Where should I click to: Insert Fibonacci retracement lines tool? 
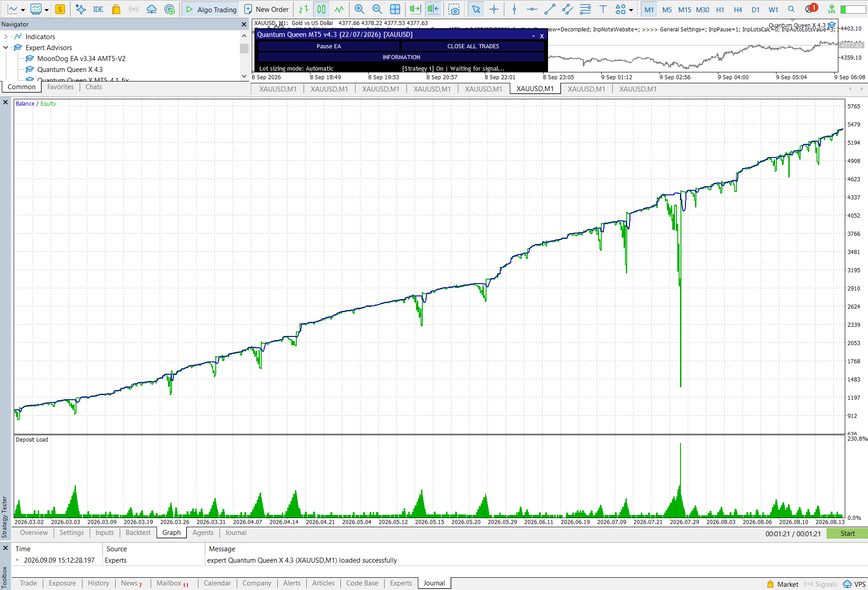(585, 9)
